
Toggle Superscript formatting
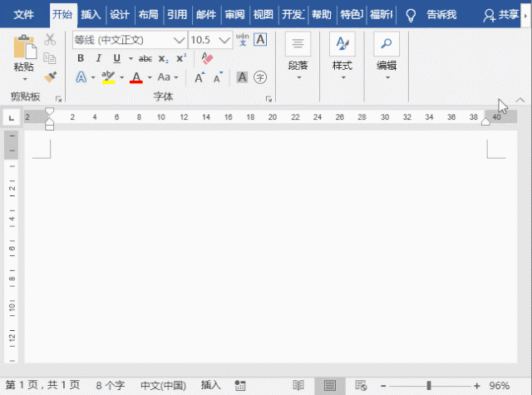pos(181,58)
